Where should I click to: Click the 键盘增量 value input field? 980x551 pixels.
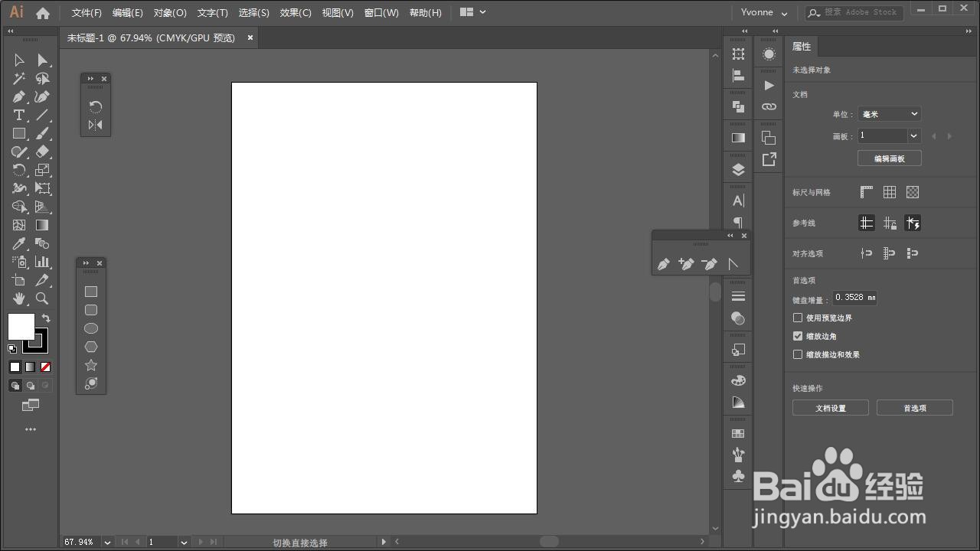pyautogui.click(x=855, y=298)
